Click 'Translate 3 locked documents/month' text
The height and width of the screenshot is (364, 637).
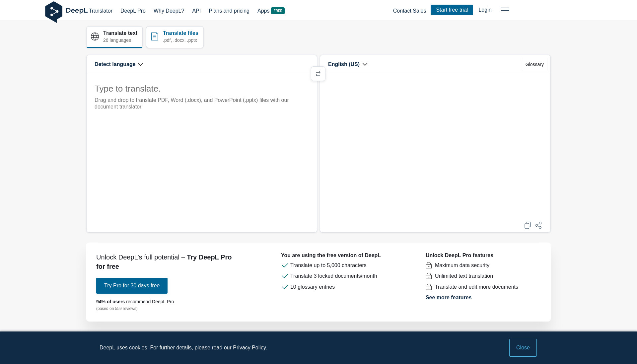[334, 276]
